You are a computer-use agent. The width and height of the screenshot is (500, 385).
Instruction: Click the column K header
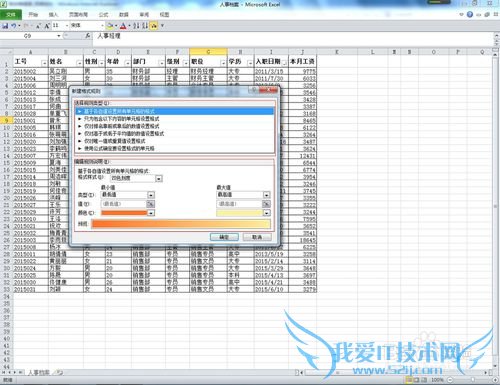(x=337, y=52)
